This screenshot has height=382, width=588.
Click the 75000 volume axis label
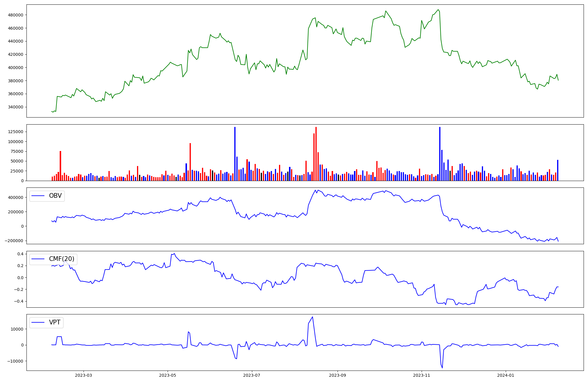coord(17,151)
